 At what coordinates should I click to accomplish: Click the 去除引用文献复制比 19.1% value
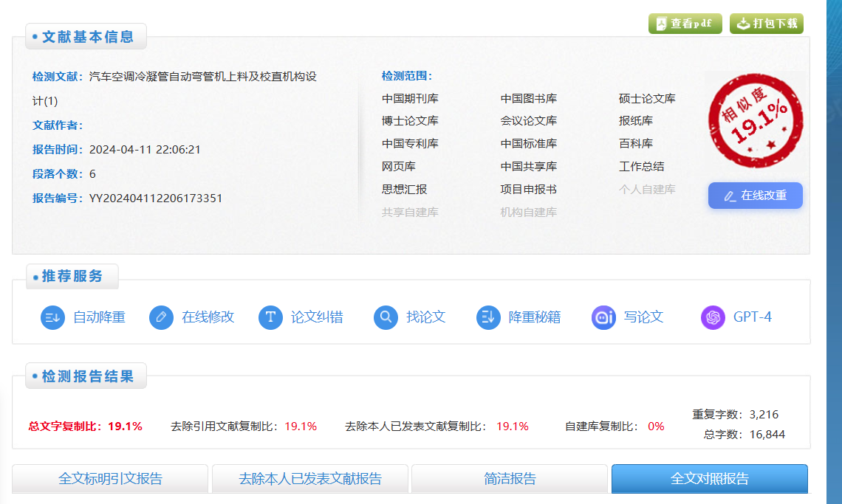tap(301, 427)
